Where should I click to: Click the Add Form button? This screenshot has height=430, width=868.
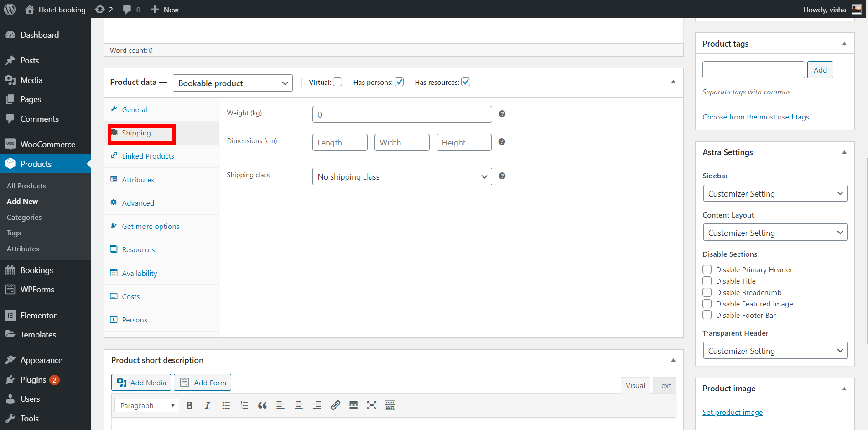(203, 383)
